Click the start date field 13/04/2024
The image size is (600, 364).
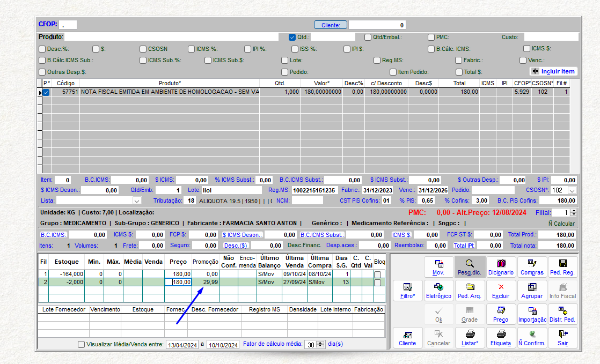click(183, 345)
